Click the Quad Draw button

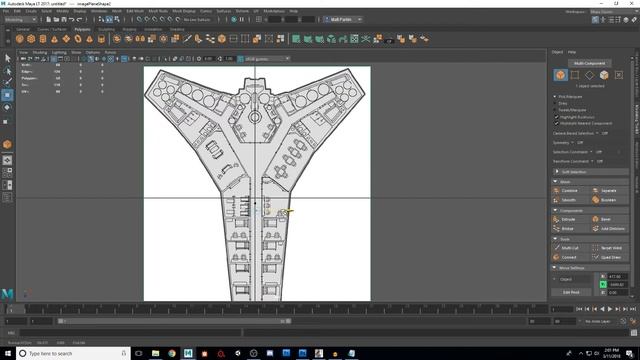coord(609,258)
